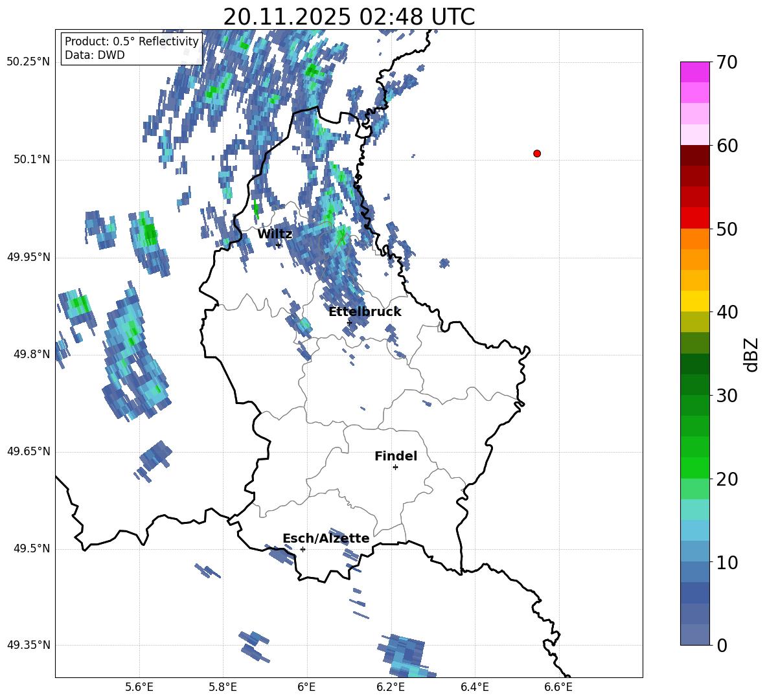The image size is (767, 700).
Task: Click the 6.2°E longitude label
Action: tap(391, 687)
